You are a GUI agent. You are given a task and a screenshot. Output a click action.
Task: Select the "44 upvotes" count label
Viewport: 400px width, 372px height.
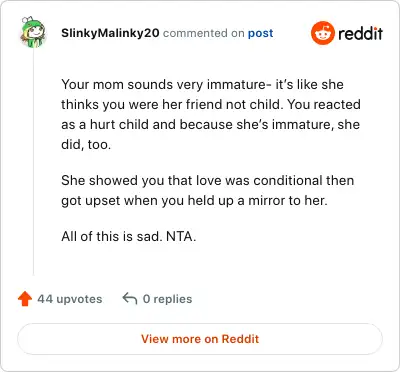coord(70,299)
